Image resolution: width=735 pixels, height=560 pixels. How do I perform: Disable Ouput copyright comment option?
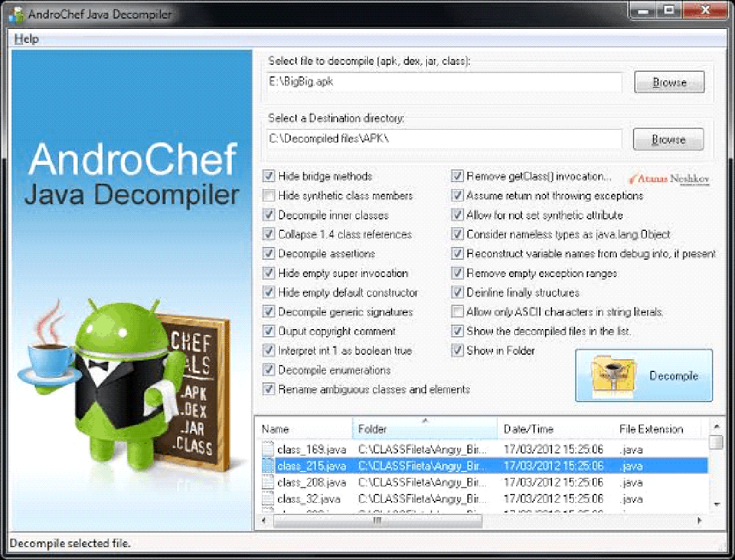click(268, 331)
